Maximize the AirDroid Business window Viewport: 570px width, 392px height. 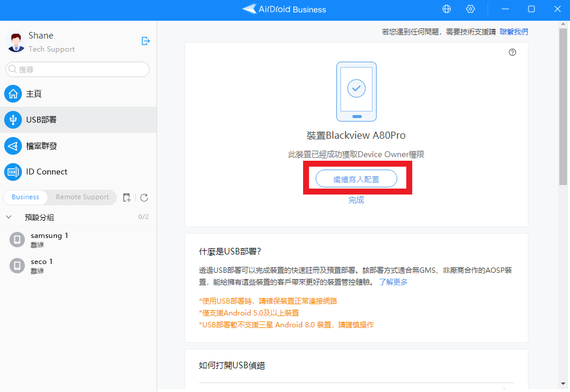[531, 9]
